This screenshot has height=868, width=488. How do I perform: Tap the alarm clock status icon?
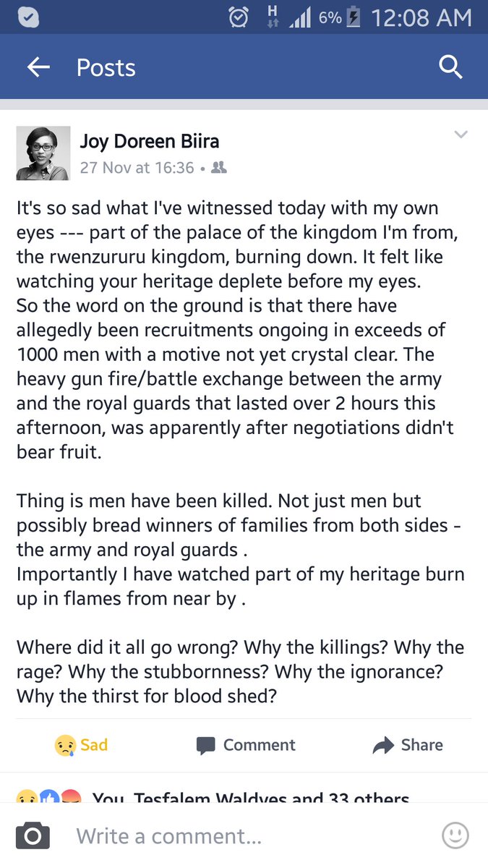[239, 18]
